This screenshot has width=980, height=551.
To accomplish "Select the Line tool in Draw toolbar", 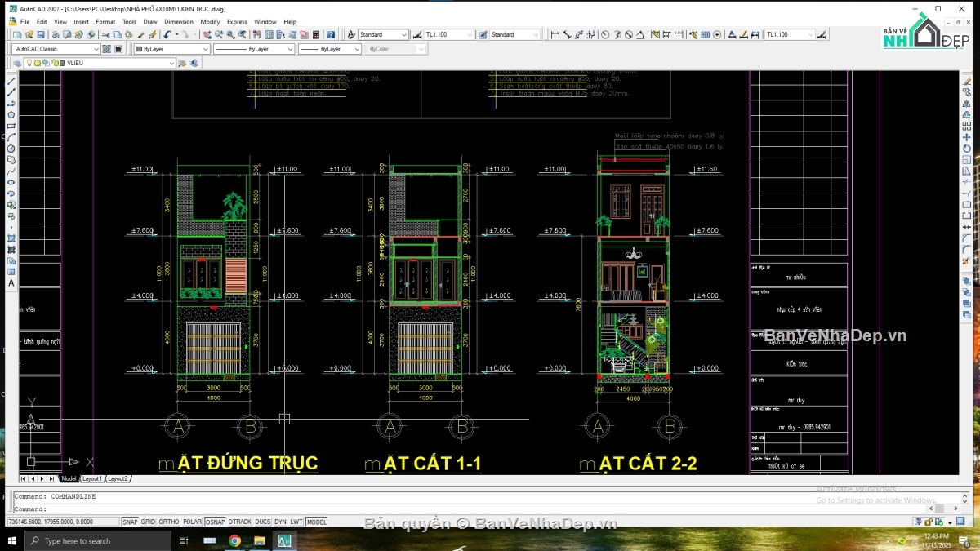I will click(11, 82).
